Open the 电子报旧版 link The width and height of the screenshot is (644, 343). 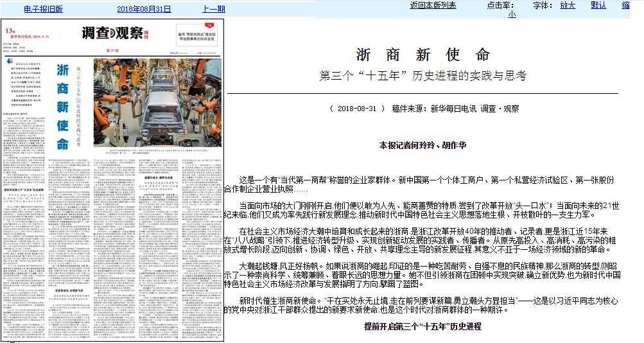pyautogui.click(x=43, y=9)
